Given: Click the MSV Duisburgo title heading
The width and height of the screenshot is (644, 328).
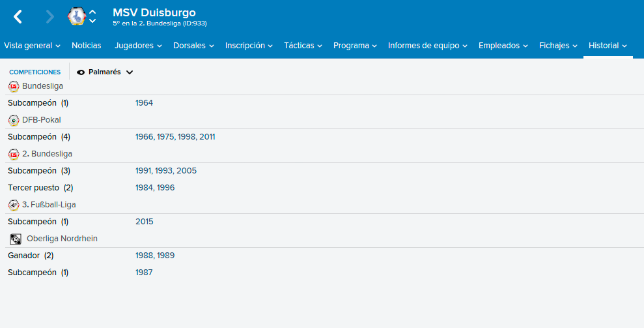Looking at the screenshot, I should click(154, 12).
